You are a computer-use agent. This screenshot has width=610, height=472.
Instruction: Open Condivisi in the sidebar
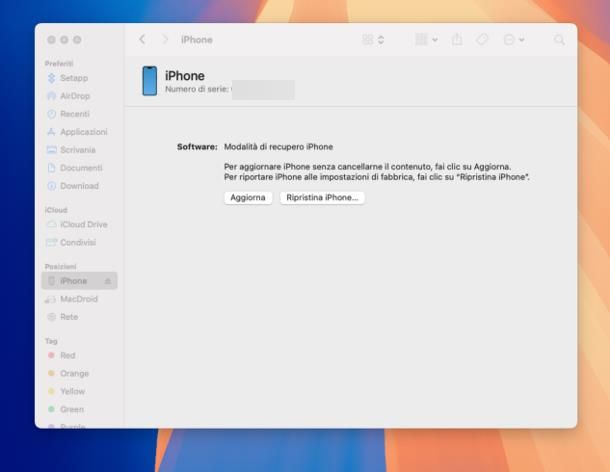[80, 242]
